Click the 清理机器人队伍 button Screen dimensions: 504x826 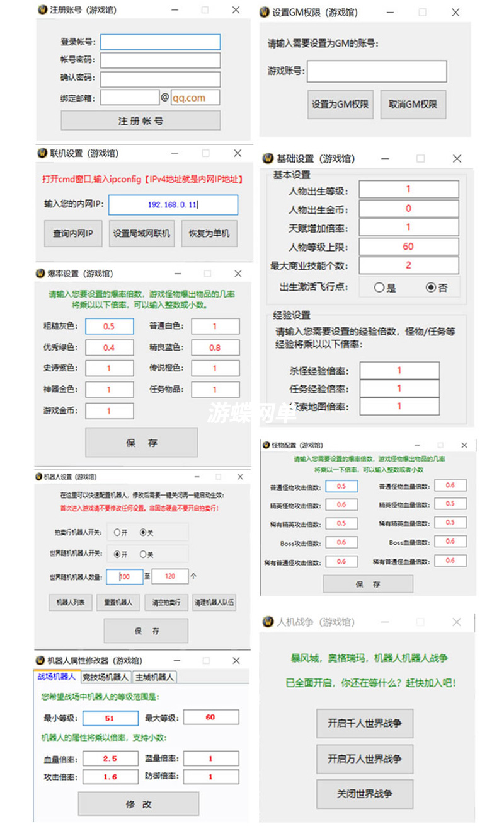tap(214, 602)
